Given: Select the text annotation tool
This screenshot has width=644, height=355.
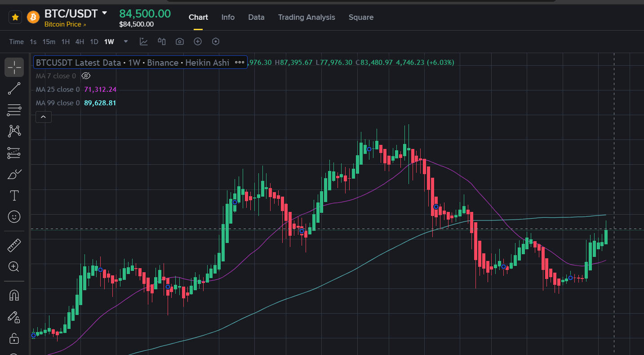Looking at the screenshot, I should pos(14,196).
